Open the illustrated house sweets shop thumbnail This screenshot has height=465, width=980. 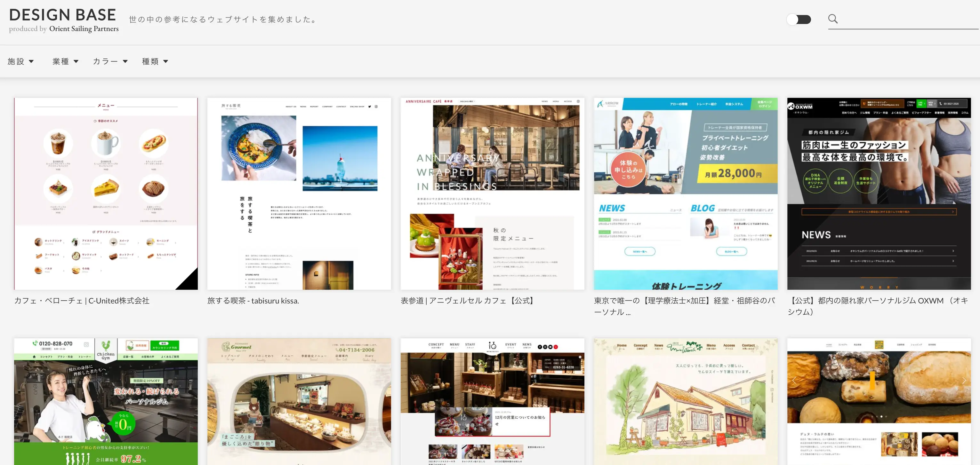[686, 401]
